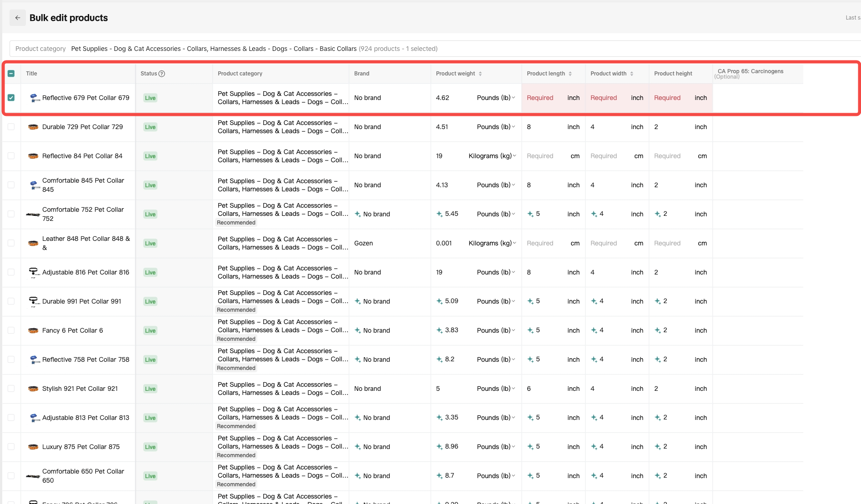The image size is (861, 504).
Task: Click the Gozen brand cell
Action: (x=364, y=243)
